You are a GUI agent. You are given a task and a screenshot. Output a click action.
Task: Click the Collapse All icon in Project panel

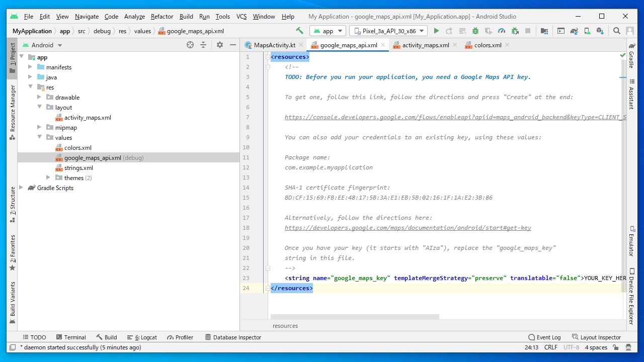click(203, 45)
